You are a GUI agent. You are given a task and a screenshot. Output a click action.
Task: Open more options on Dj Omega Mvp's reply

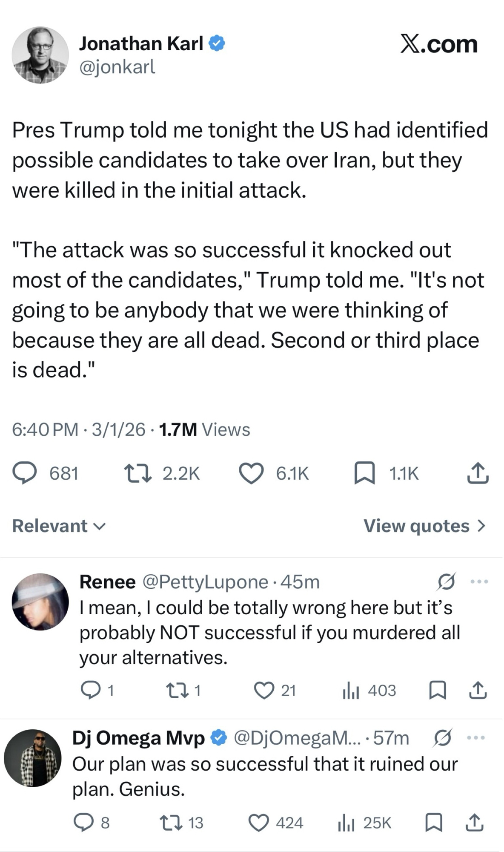click(x=476, y=737)
